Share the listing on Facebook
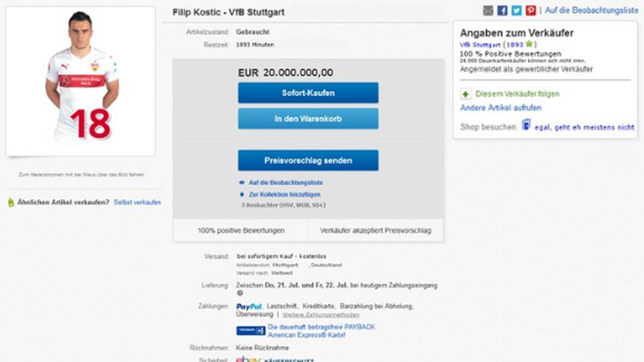 (502, 9)
